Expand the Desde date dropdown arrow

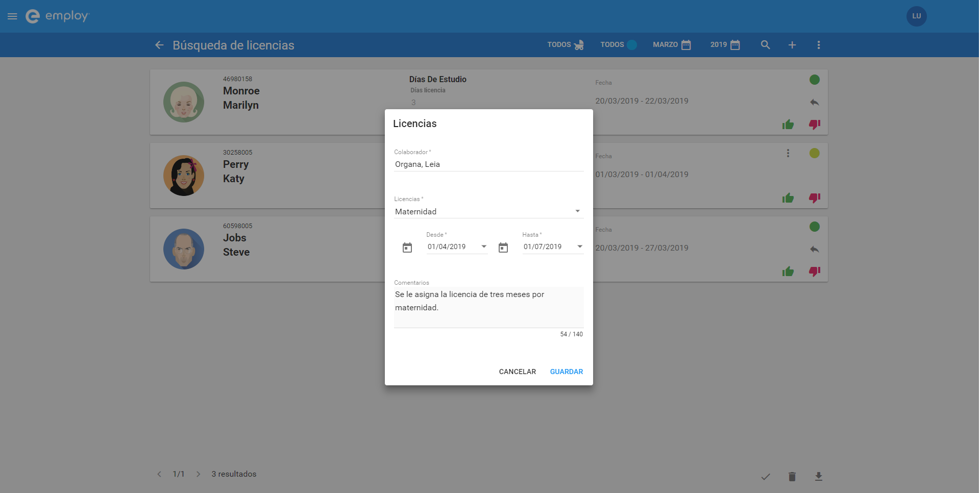coord(484,246)
